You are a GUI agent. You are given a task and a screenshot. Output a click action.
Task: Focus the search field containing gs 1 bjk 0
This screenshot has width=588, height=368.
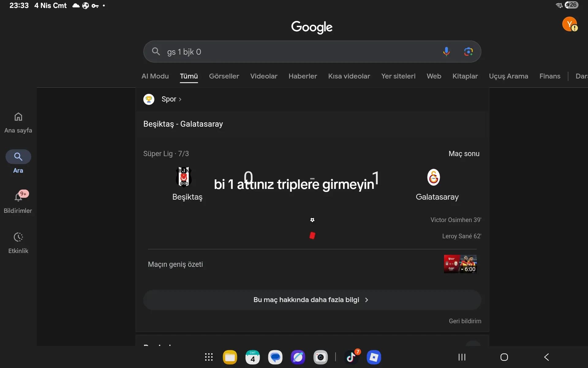coord(312,52)
